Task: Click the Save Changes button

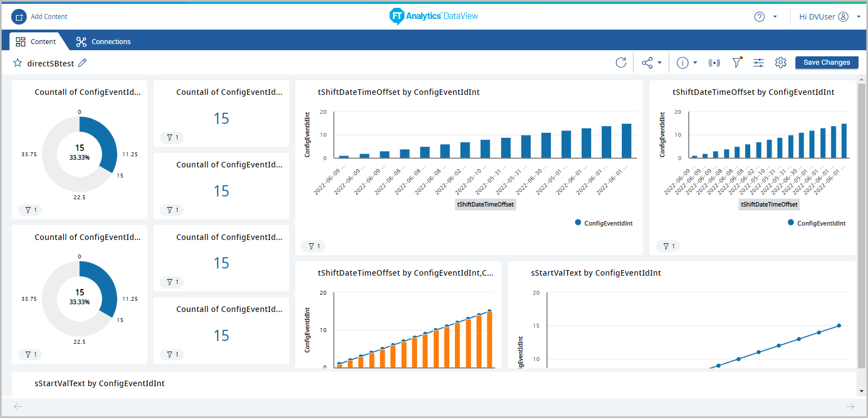Action: [x=826, y=63]
